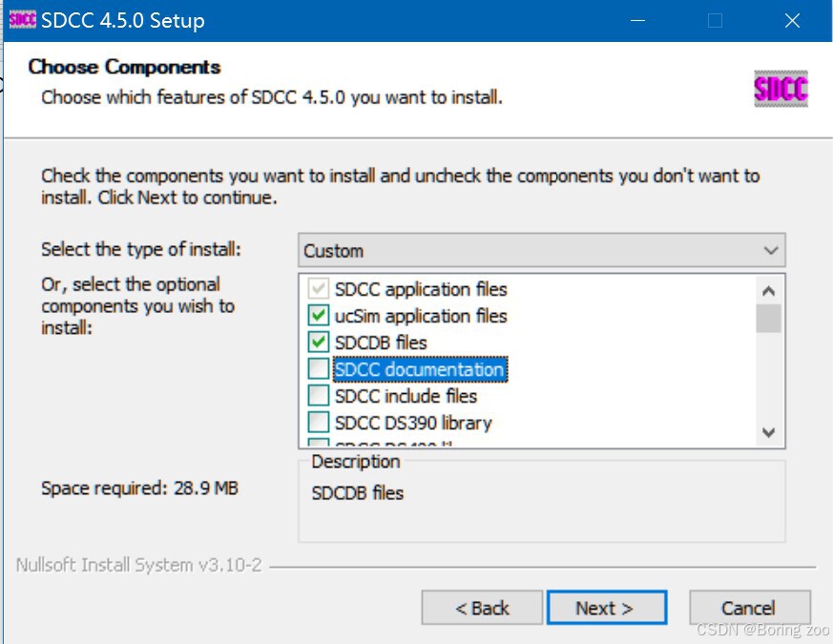Select the SDCC documentation label
Screen dimensions: 833x644
point(420,369)
